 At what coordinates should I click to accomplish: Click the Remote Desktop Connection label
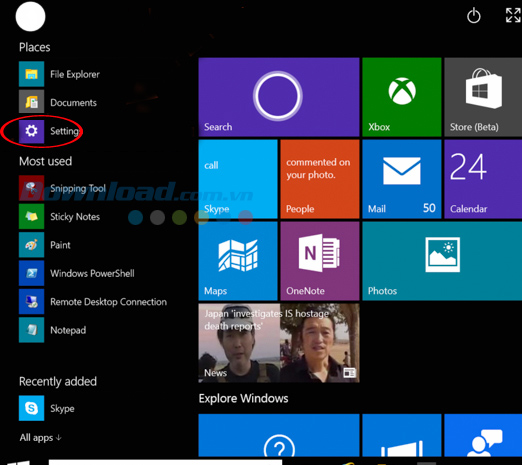[108, 302]
